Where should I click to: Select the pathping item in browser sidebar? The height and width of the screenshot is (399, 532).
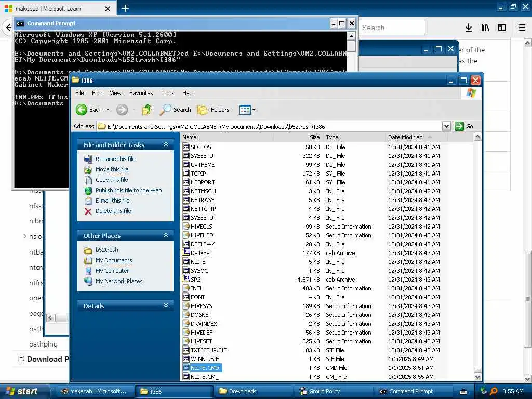click(x=44, y=344)
